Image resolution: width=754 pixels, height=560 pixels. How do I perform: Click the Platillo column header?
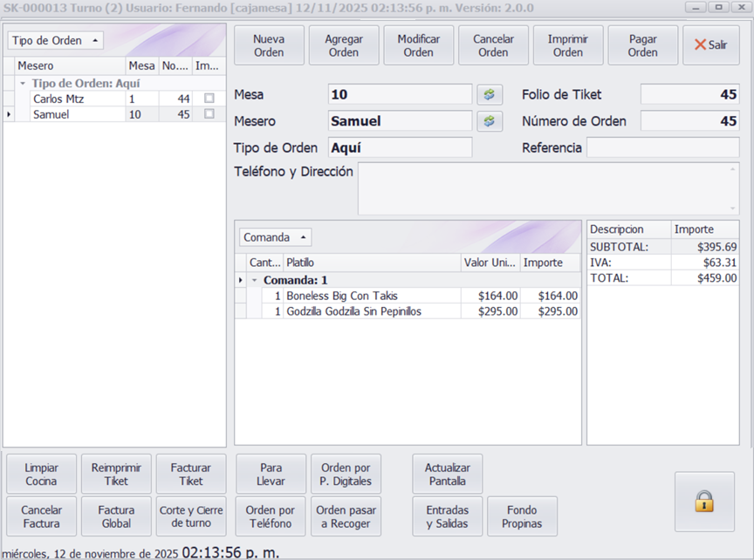click(x=372, y=263)
